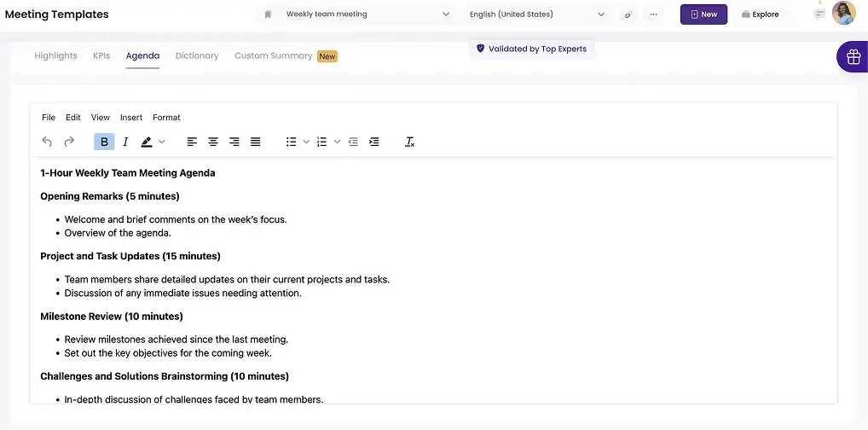The height and width of the screenshot is (430, 868).
Task: Click the redo arrow icon
Action: point(69,142)
